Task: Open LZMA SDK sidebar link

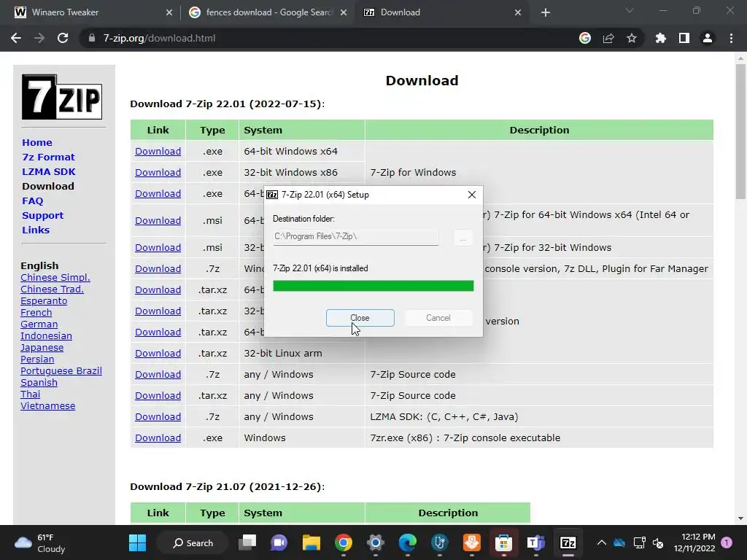Action: (x=49, y=172)
